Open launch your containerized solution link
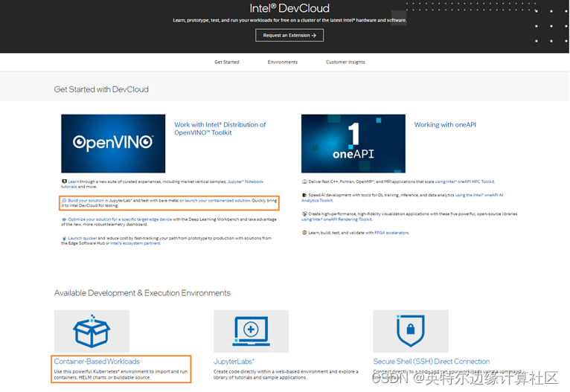 (217, 201)
